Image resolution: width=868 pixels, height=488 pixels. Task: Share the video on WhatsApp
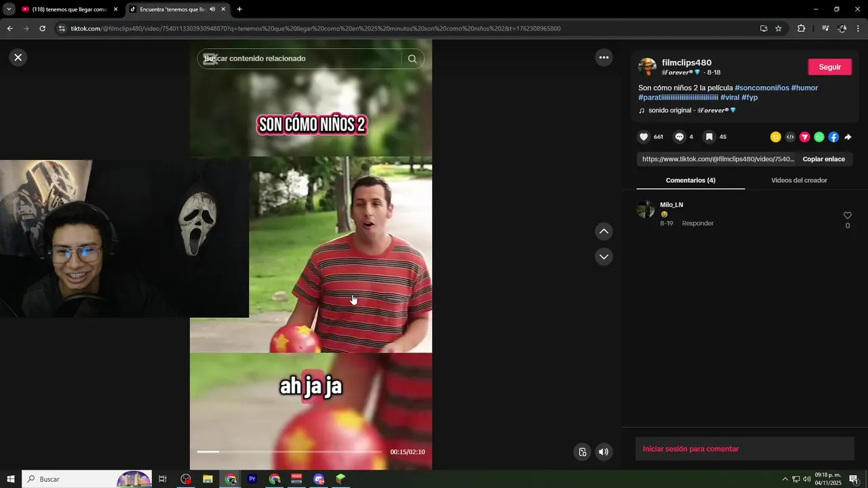tap(819, 137)
